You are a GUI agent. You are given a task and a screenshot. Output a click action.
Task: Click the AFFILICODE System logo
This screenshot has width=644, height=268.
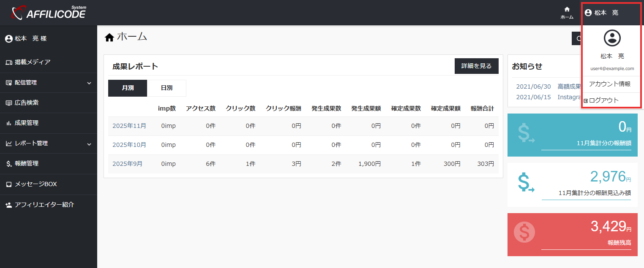(x=49, y=13)
